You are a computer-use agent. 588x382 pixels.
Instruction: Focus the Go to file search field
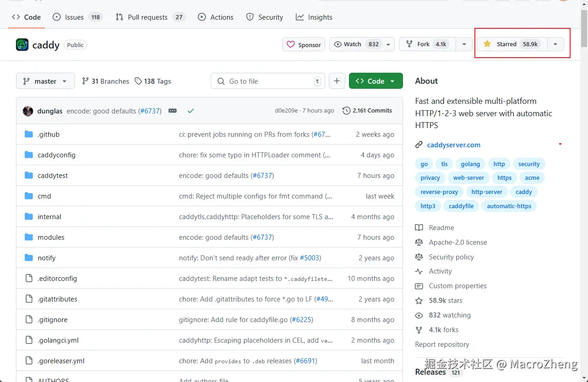tap(268, 81)
